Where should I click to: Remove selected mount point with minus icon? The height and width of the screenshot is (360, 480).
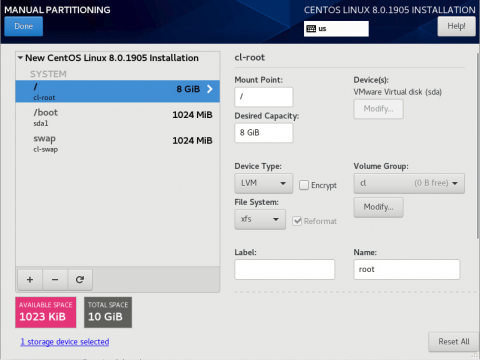pyautogui.click(x=55, y=280)
